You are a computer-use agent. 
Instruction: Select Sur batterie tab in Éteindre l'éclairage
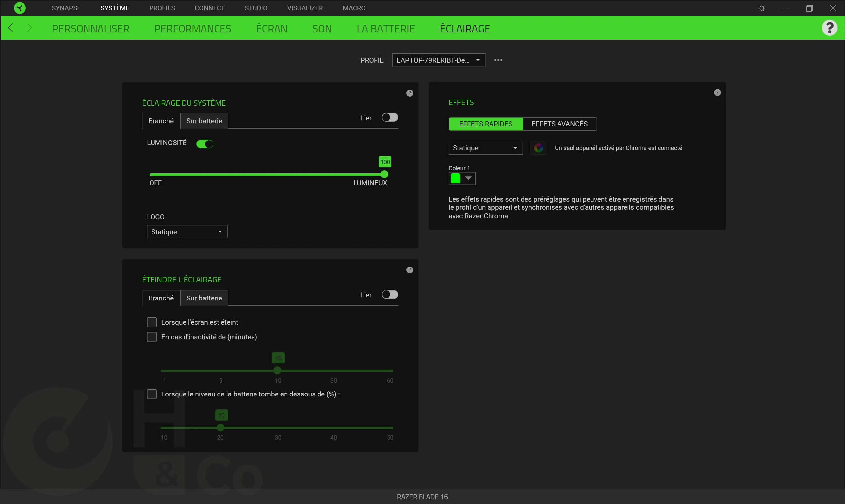click(x=204, y=298)
